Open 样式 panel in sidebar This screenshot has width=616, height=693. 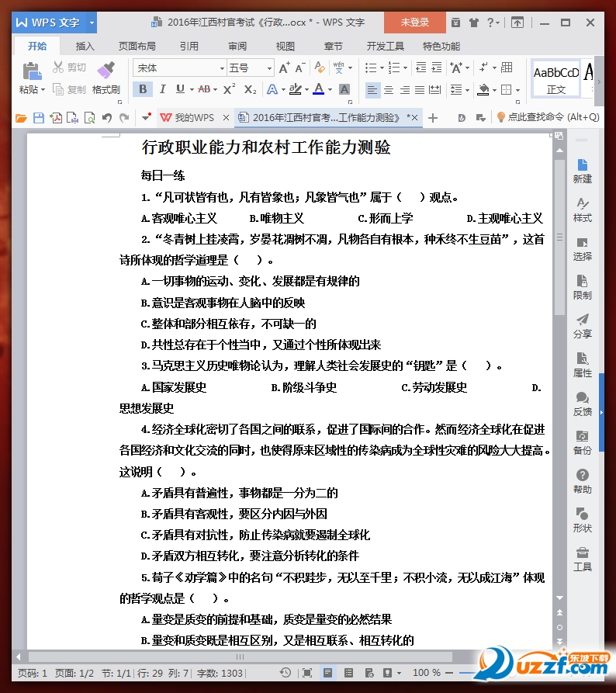[x=583, y=210]
